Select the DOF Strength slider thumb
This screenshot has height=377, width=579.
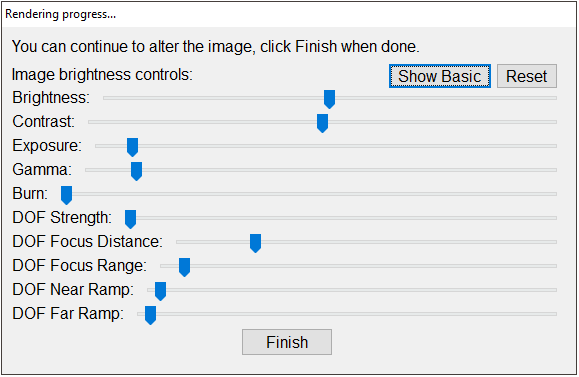tap(130, 219)
